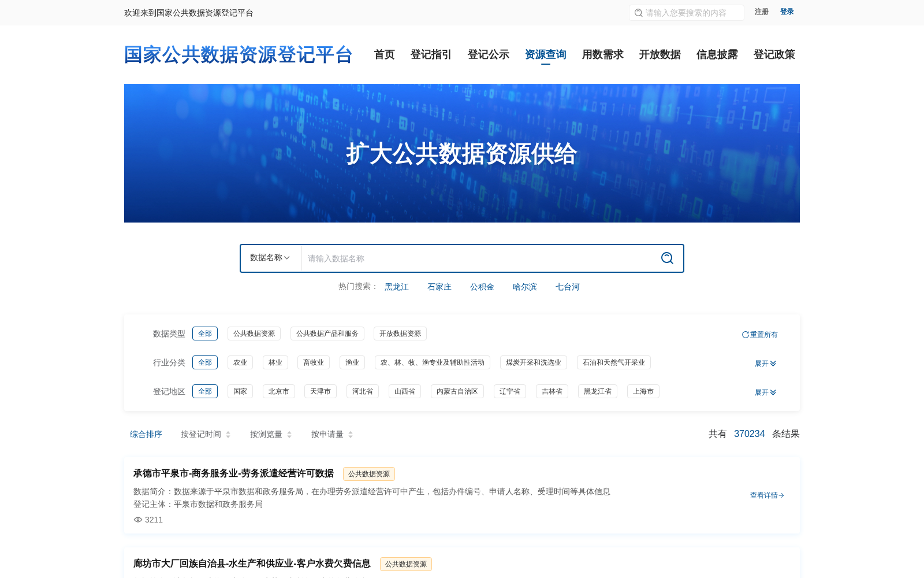This screenshot has height=578, width=924.
Task: Open the 登记公示 menu item
Action: tap(488, 54)
